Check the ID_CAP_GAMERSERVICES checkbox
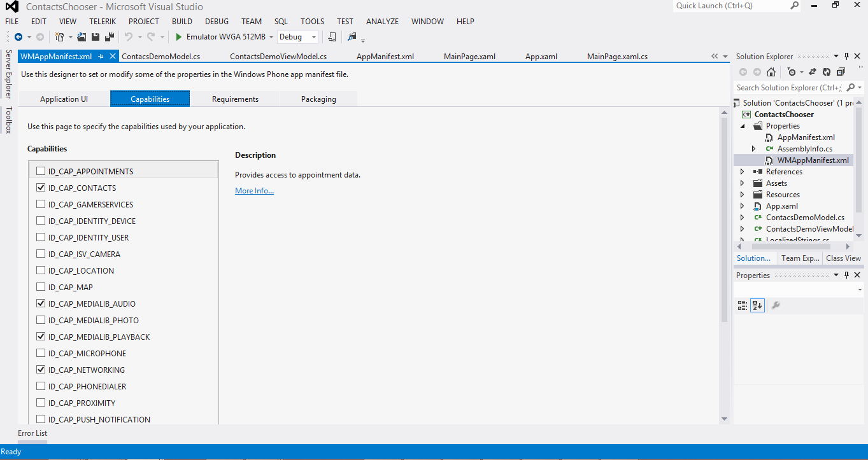 (41, 204)
